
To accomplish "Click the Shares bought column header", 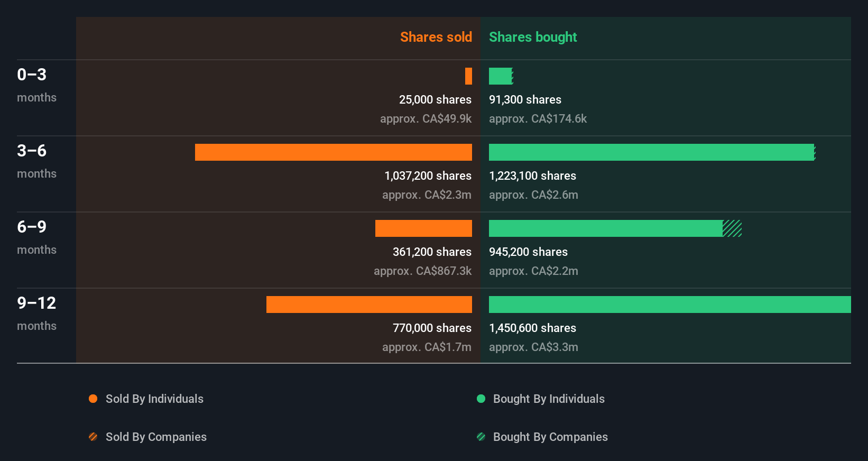I will [533, 37].
